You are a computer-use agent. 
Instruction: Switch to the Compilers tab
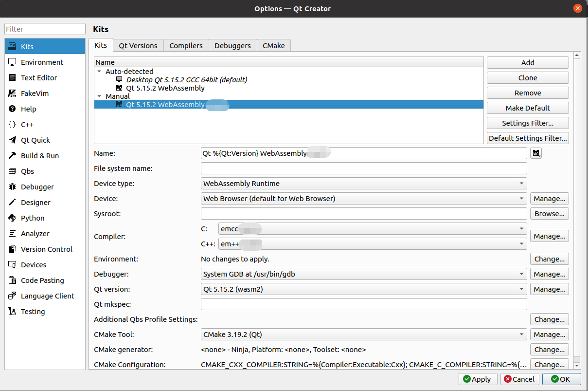point(186,45)
